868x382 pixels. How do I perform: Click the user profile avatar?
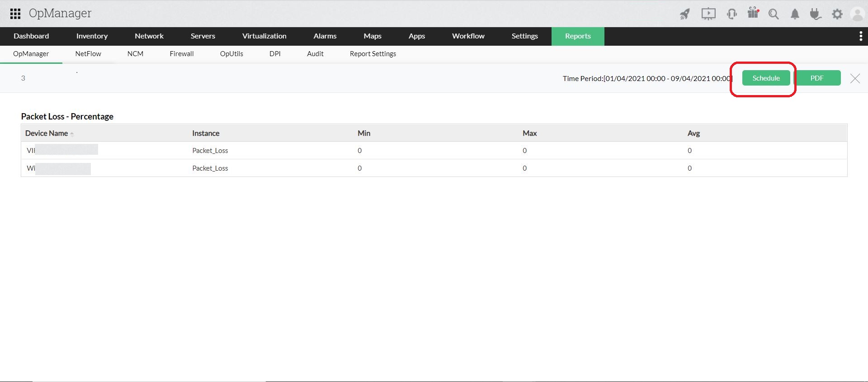(x=857, y=14)
